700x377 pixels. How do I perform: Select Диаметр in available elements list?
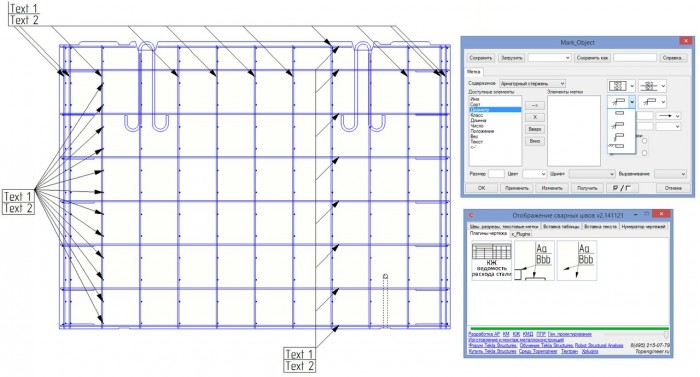coord(495,110)
